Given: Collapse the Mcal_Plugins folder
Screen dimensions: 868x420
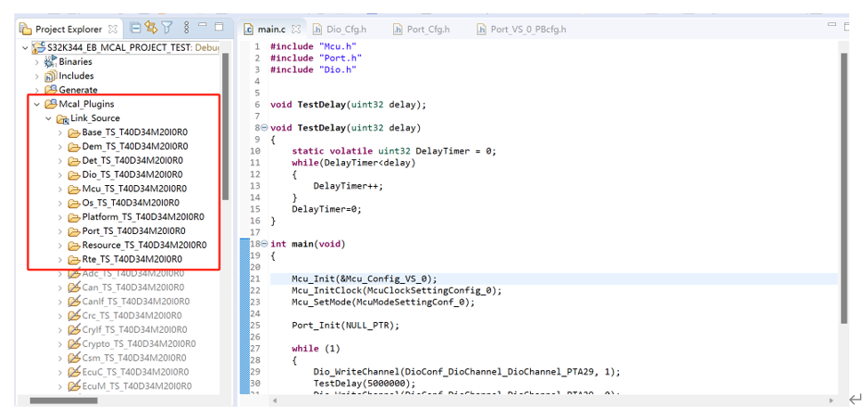Looking at the screenshot, I should pyautogui.click(x=37, y=103).
